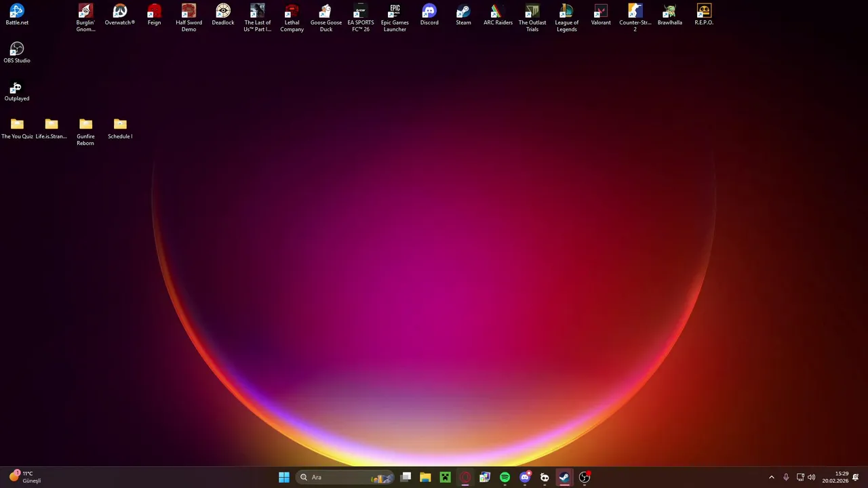
Task: Expand the hidden system tray icons
Action: 771,477
